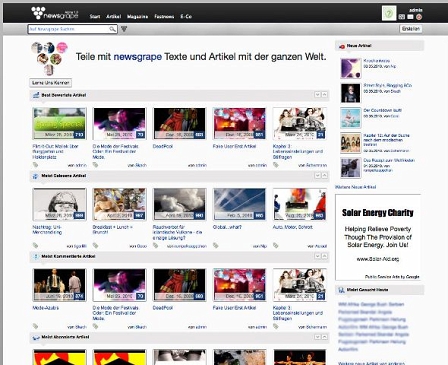Click the Erstellen button
The height and width of the screenshot is (365, 448).
click(411, 29)
